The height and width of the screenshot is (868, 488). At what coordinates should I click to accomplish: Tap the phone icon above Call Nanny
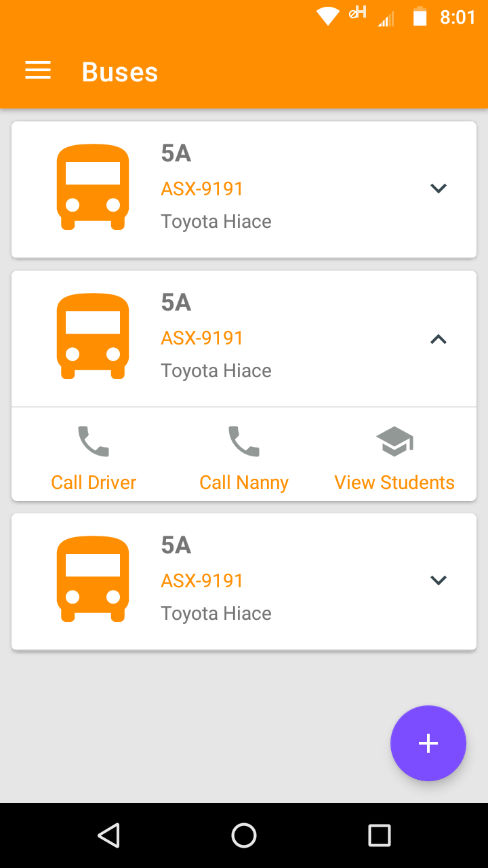click(x=244, y=441)
